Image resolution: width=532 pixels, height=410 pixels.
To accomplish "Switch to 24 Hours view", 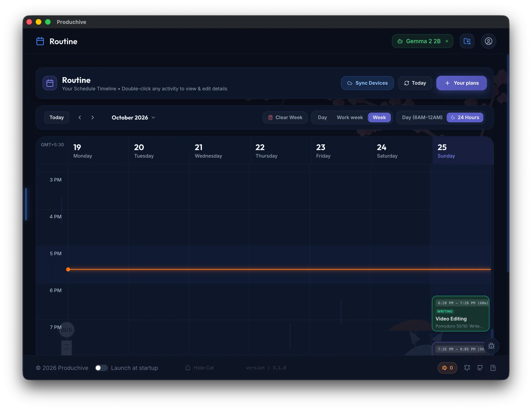I will tap(465, 117).
